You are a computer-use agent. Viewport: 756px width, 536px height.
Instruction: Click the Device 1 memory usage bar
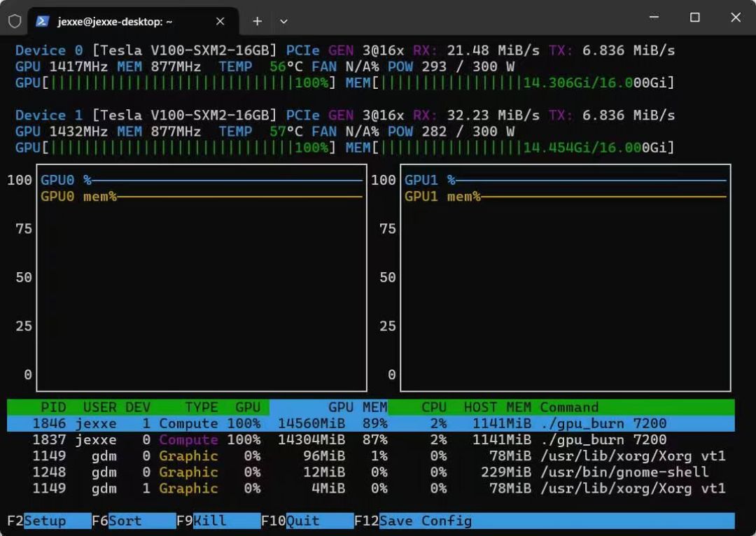pos(510,148)
